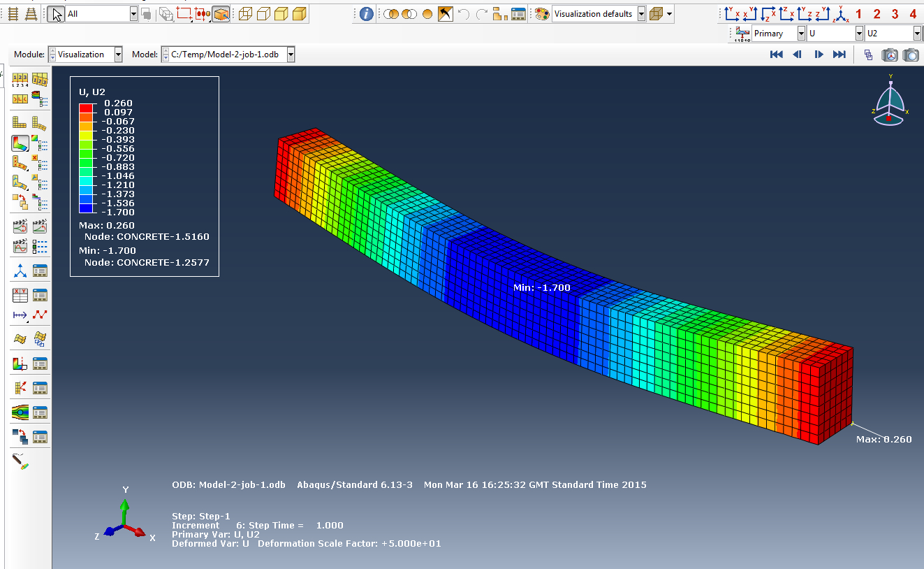
Task: Click the color palette icon
Action: point(542,14)
